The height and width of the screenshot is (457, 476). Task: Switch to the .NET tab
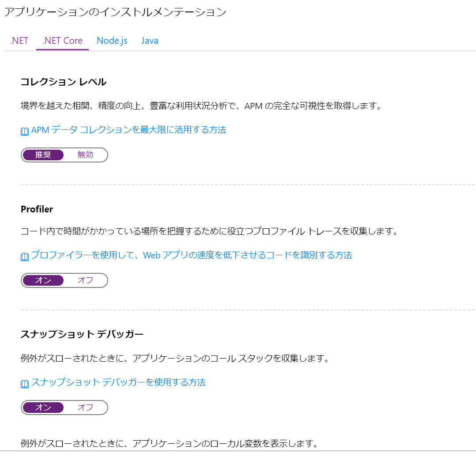[19, 41]
